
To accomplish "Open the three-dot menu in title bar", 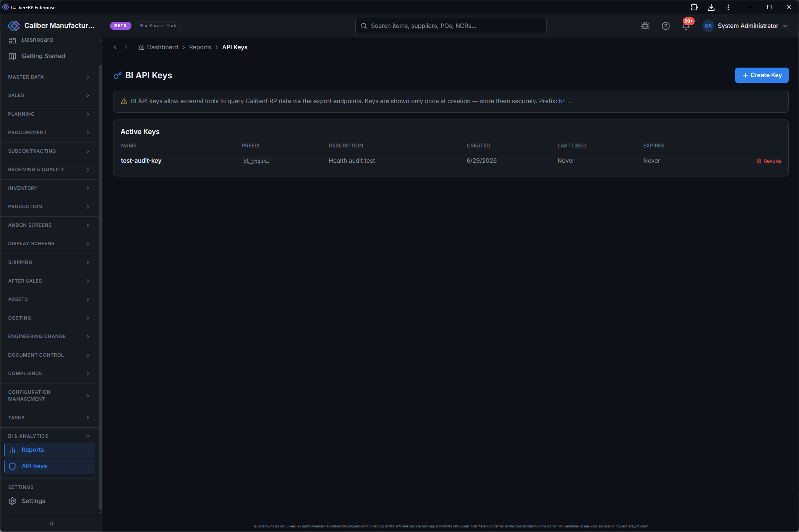I will 728,7.
